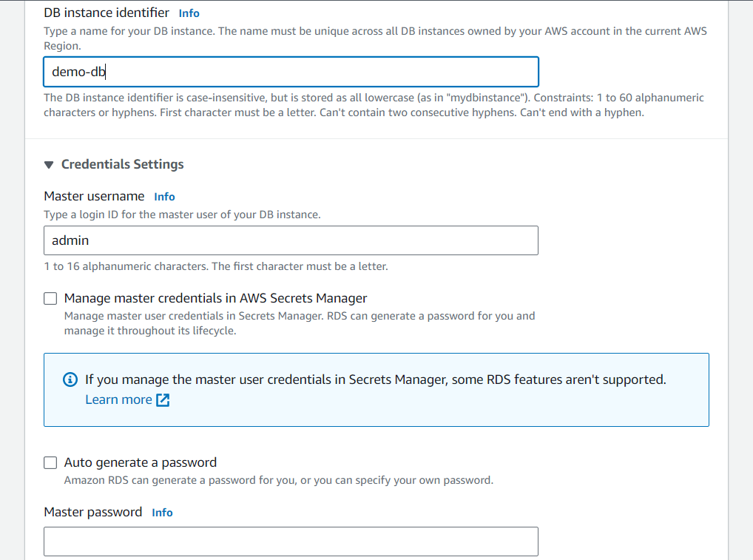753x560 pixels.
Task: Click the username constraint hint below admin field
Action: (216, 266)
